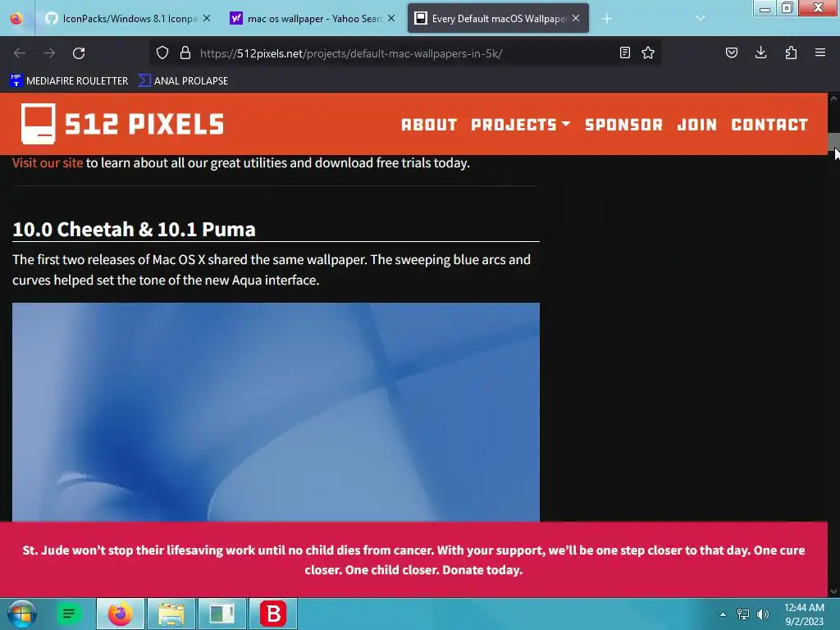Expand the PROJECTS dropdown menu
This screenshot has width=840, height=630.
tap(520, 125)
